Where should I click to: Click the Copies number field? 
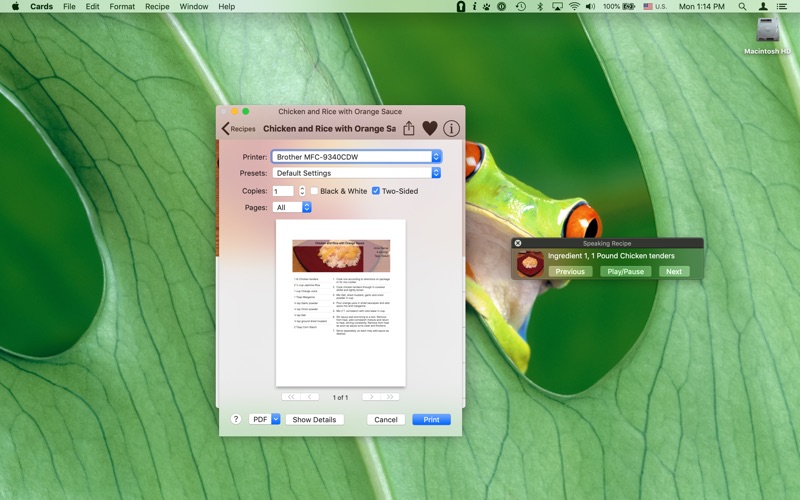tap(283, 191)
